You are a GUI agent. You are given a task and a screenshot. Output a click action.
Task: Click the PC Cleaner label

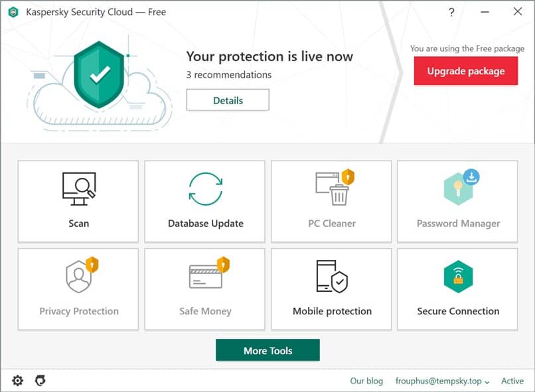coord(332,224)
